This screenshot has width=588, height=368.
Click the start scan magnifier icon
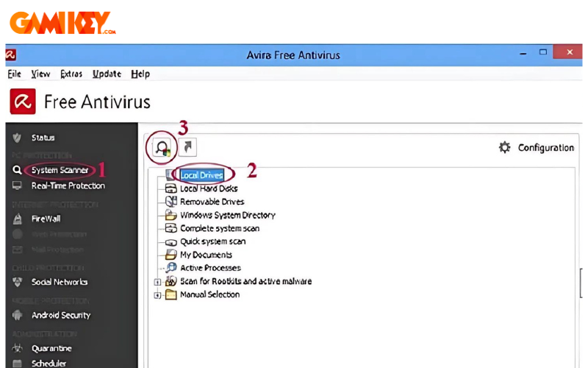coord(161,147)
